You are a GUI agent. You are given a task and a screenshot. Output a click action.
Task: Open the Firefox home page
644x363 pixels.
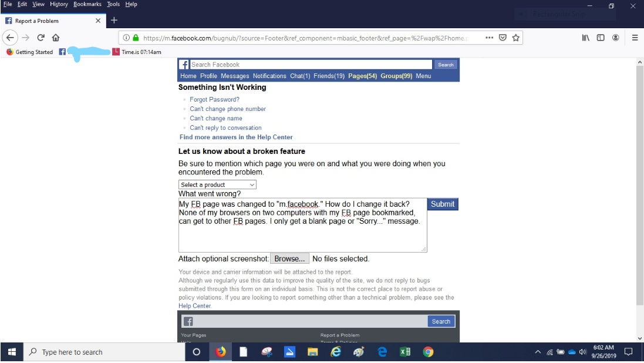coord(56,38)
